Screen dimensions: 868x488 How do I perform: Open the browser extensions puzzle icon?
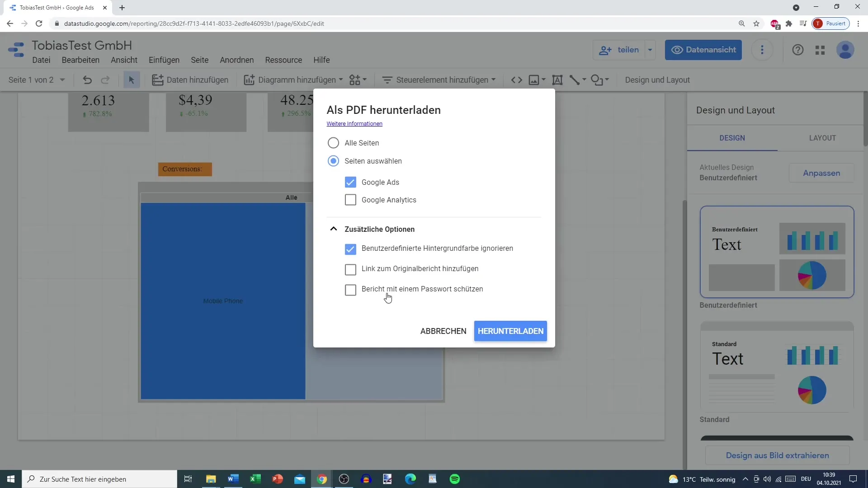pyautogui.click(x=789, y=23)
